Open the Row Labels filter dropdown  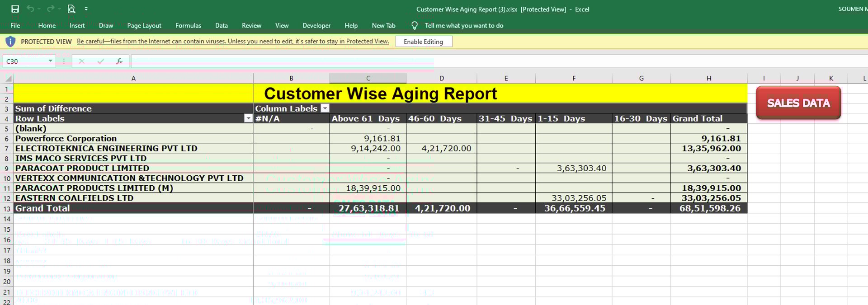point(248,118)
